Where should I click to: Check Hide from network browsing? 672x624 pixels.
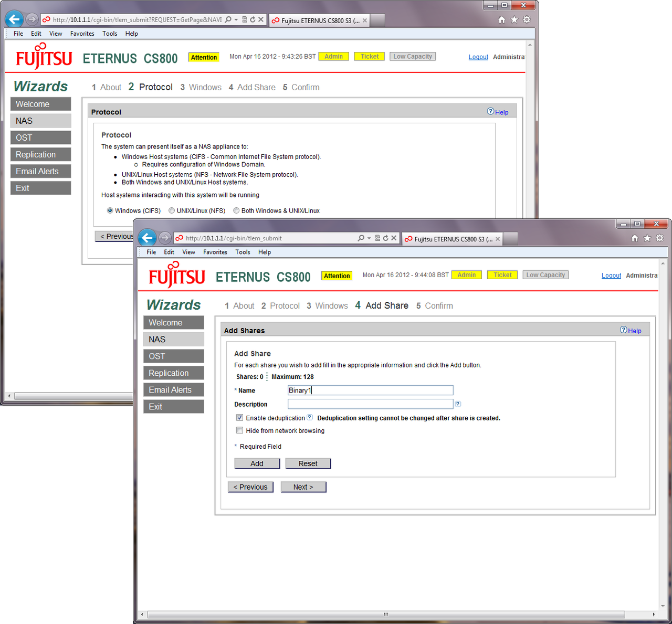click(239, 430)
